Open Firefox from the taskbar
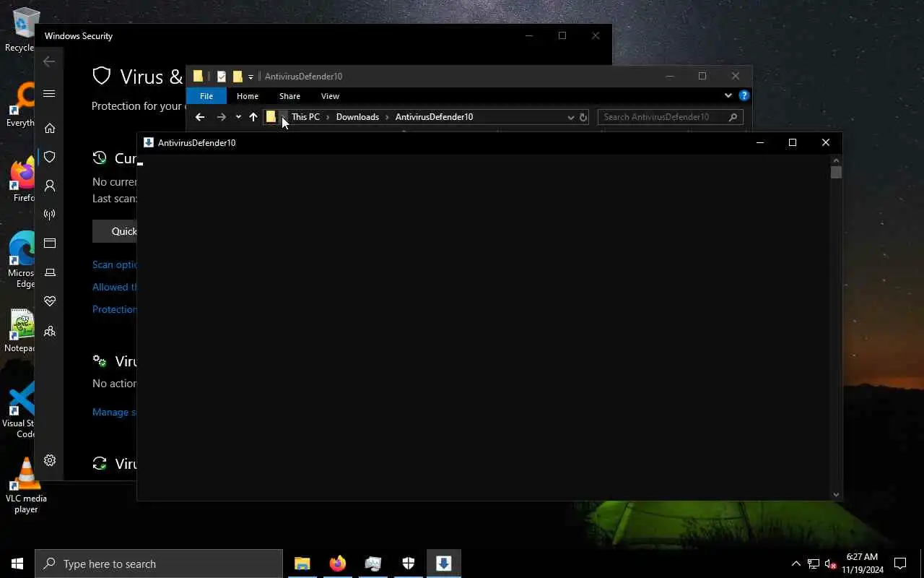Image resolution: width=924 pixels, height=578 pixels. pos(337,564)
